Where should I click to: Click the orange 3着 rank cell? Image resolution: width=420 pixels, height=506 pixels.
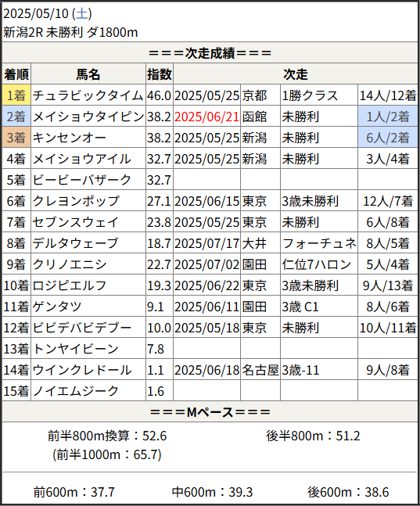point(16,138)
